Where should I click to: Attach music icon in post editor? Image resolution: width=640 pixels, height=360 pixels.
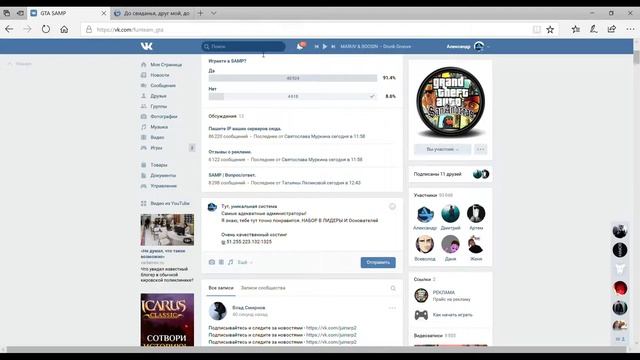(x=231, y=262)
